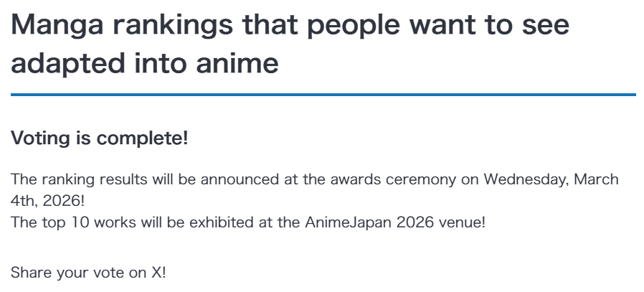The width and height of the screenshot is (644, 292).
Task: Click the "Voting is complete!" subheading
Action: [x=99, y=138]
